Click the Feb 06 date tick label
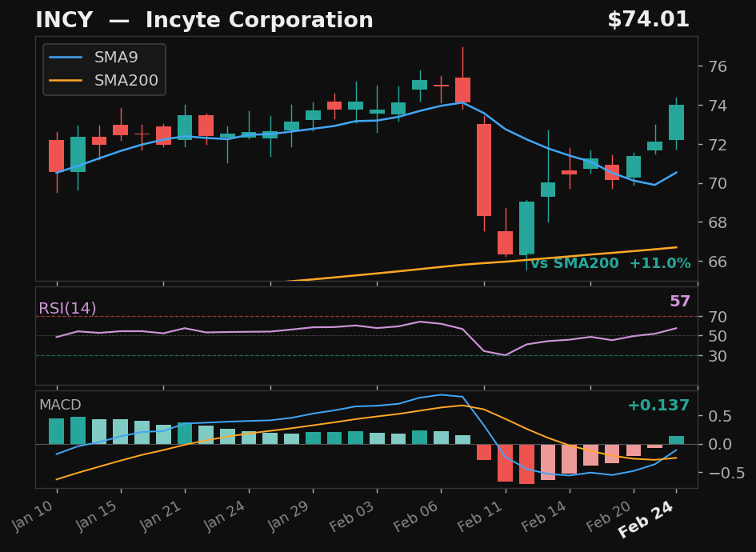Image resolution: width=756 pixels, height=552 pixels. tap(417, 517)
